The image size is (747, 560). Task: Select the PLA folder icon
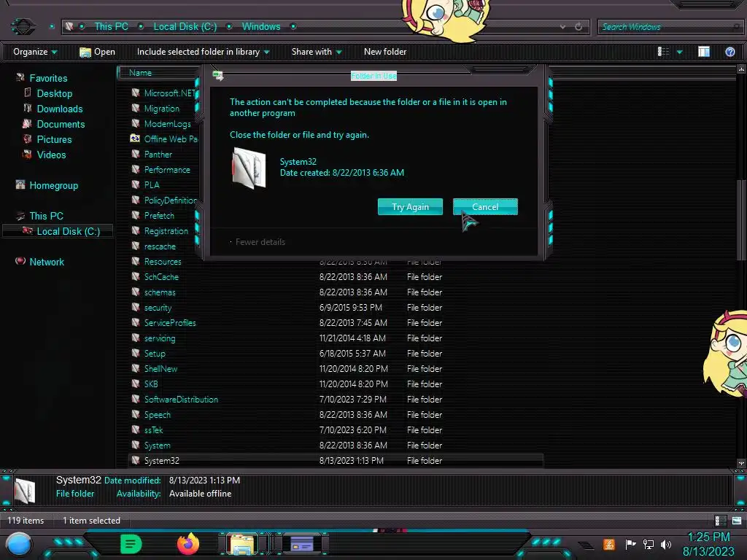pyautogui.click(x=135, y=184)
